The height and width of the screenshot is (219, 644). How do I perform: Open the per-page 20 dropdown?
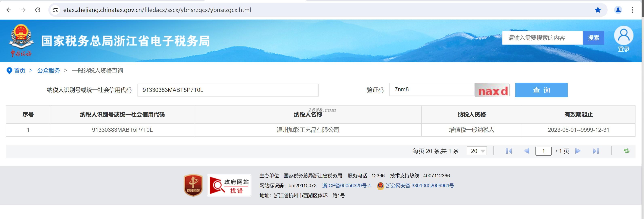[x=477, y=151]
